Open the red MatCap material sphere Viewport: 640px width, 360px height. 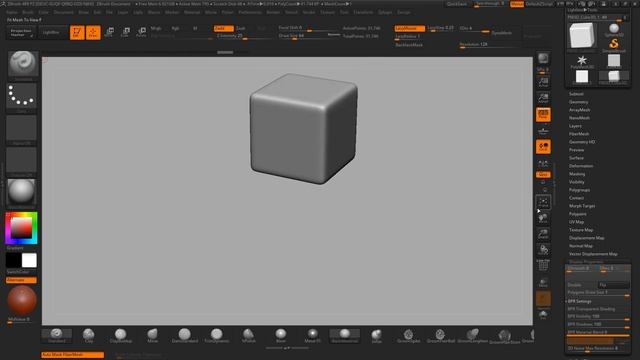(x=22, y=300)
